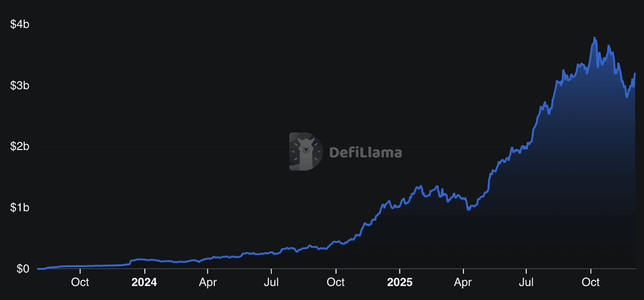The height and width of the screenshot is (300, 644).
Task: Click the Apr label following 2025
Action: pos(463,282)
